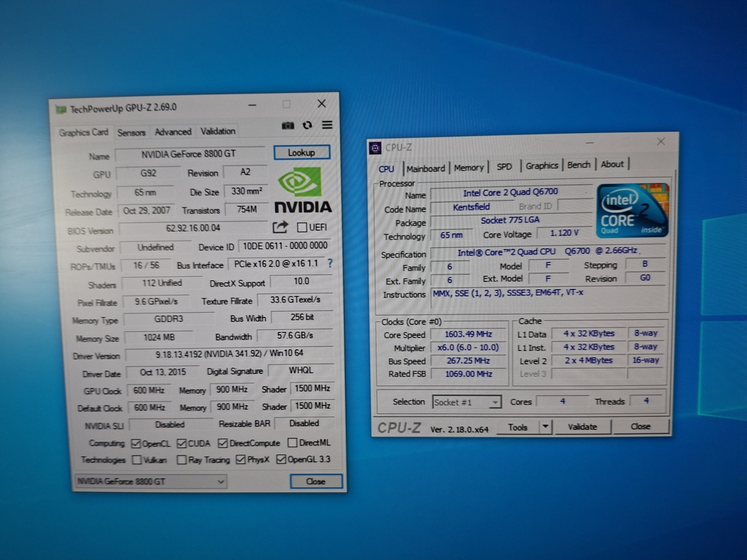
Task: Click the BIOS export share icon
Action: (280, 227)
